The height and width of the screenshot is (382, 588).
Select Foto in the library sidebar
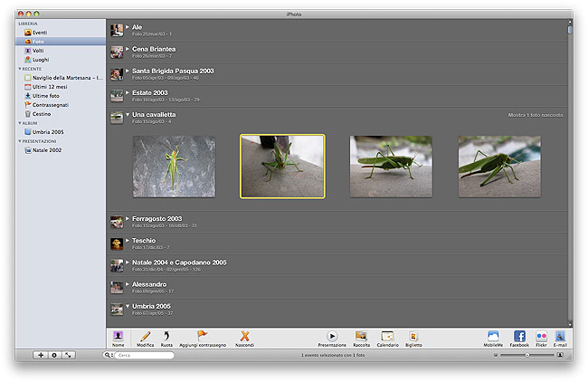[x=60, y=42]
